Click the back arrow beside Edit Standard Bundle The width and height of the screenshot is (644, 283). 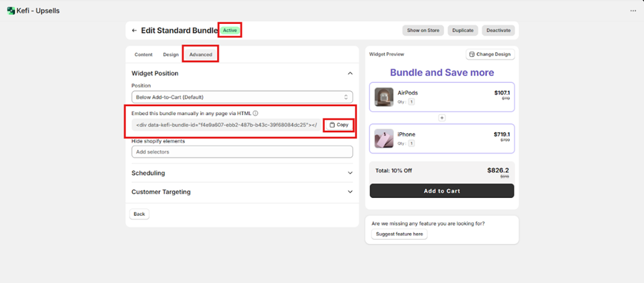134,30
